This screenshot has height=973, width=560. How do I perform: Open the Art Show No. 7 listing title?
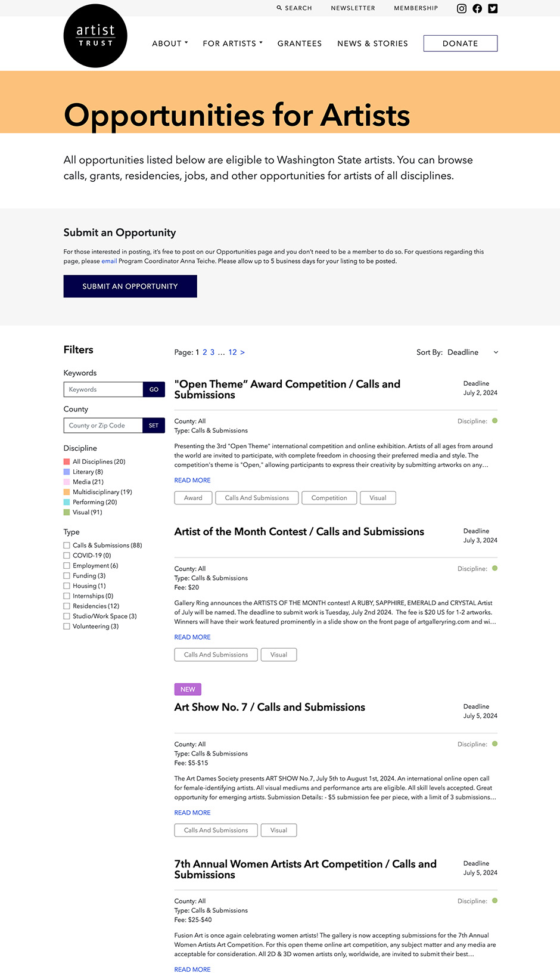tap(269, 707)
